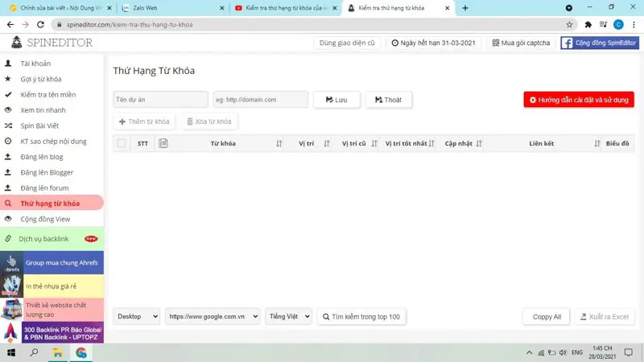Open a new browser tab
Screen dimensions: 644x362
(x=465, y=8)
